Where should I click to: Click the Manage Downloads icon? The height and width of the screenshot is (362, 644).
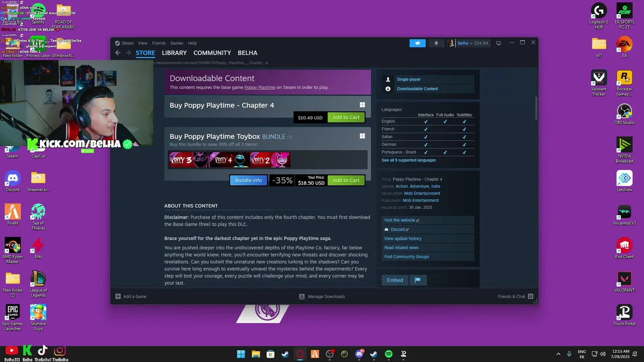point(302,297)
